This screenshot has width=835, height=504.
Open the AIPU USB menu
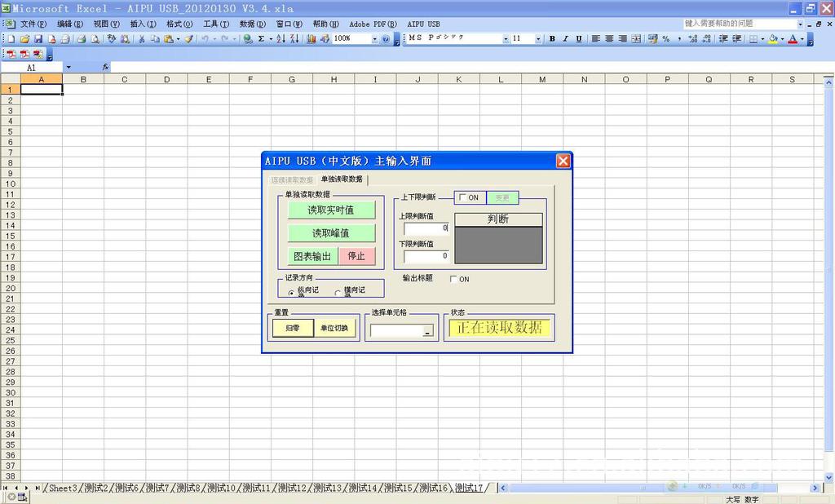click(424, 24)
